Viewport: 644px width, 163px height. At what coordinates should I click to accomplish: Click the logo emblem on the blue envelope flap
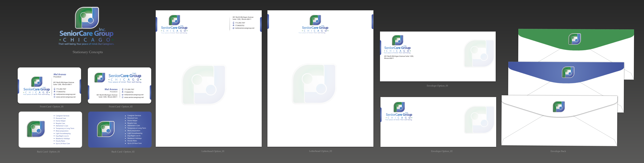click(x=568, y=72)
